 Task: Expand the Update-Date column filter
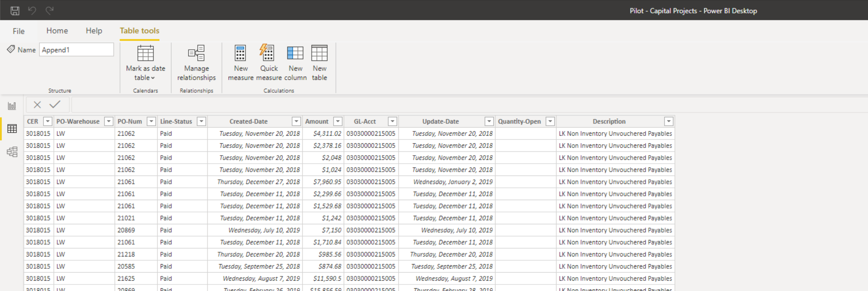[489, 122]
